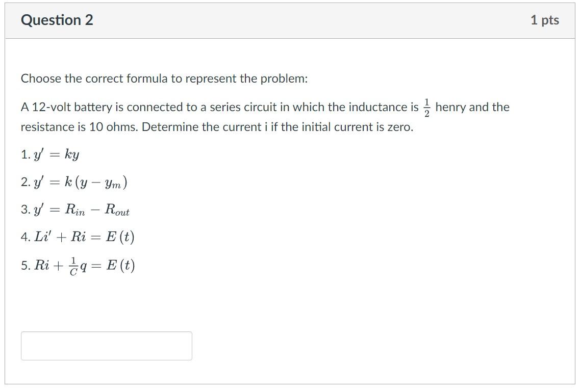Click the ky term in option 1

click(71, 155)
